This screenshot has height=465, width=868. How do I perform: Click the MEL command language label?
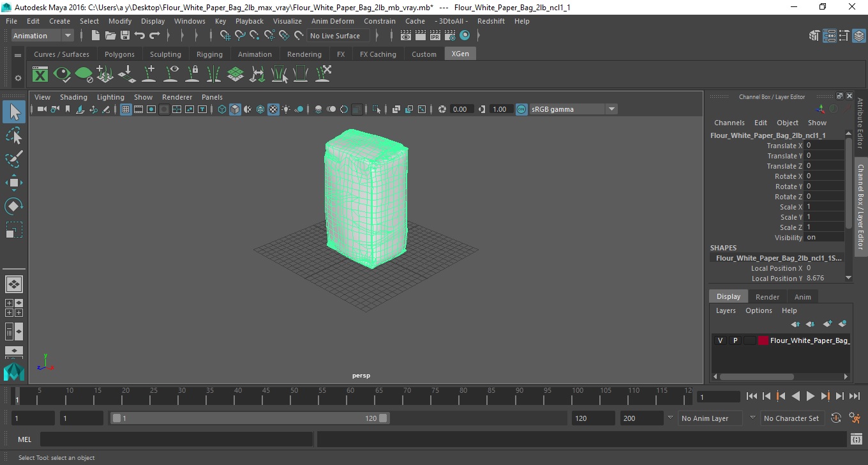25,439
